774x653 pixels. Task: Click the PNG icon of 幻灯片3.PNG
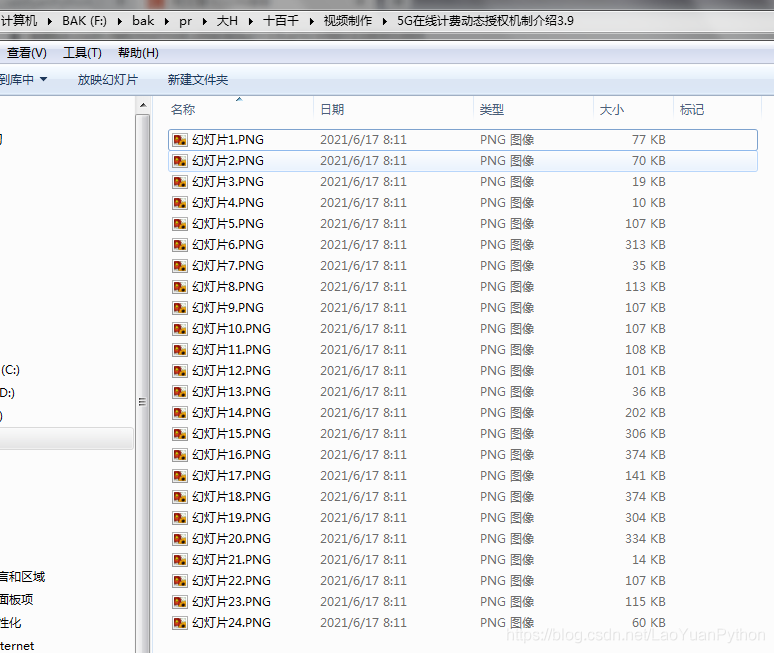(180, 182)
